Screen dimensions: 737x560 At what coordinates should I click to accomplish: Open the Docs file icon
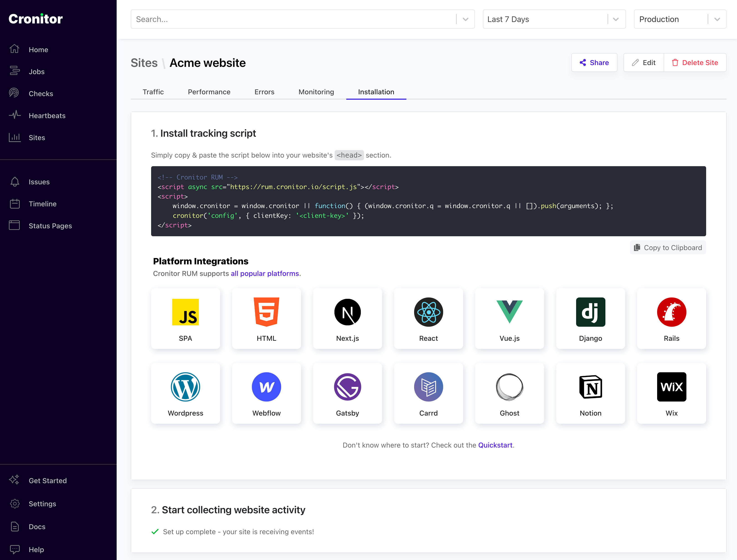tap(14, 526)
